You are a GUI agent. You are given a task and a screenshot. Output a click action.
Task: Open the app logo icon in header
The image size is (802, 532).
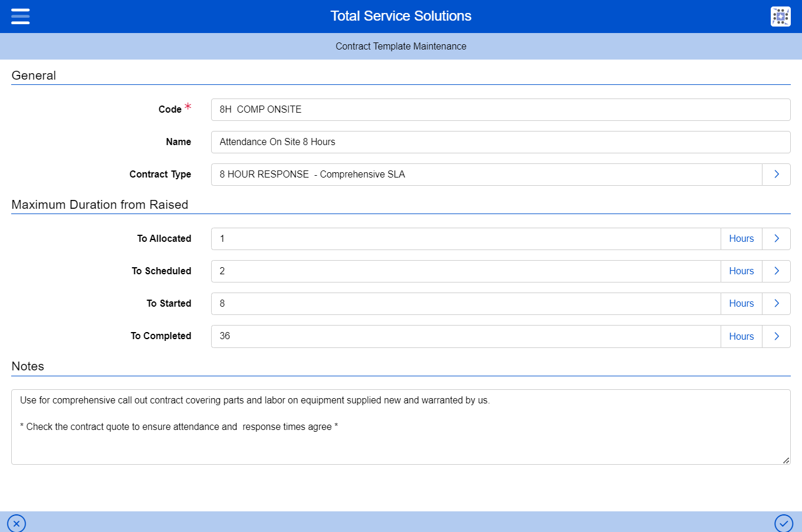click(x=780, y=17)
